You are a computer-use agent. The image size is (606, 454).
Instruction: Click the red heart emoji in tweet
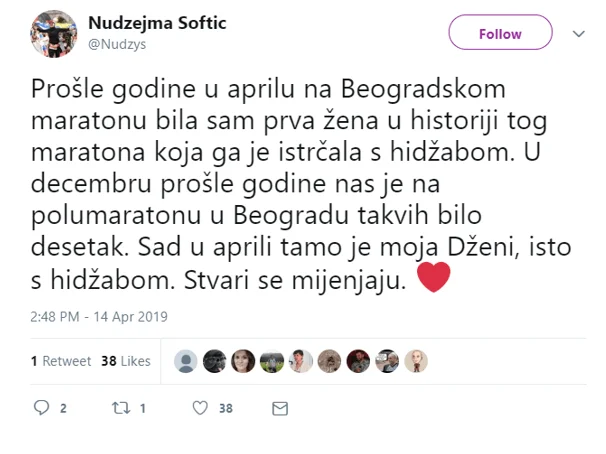(x=434, y=277)
